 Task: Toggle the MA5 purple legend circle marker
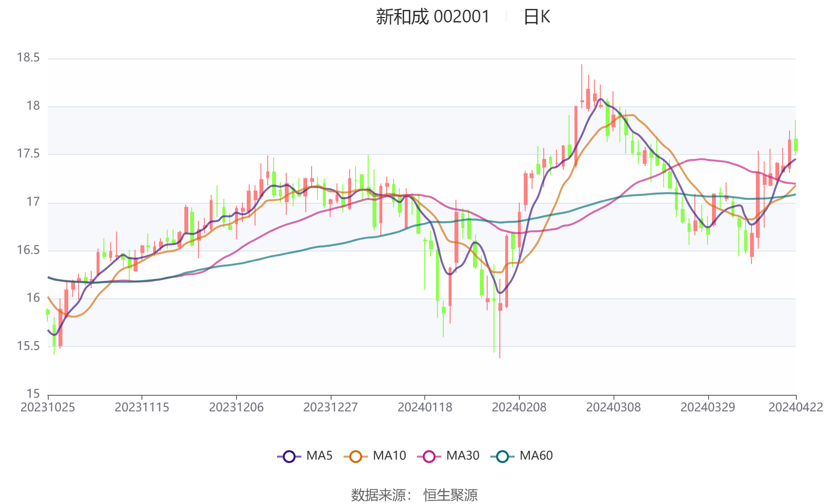pos(289,456)
